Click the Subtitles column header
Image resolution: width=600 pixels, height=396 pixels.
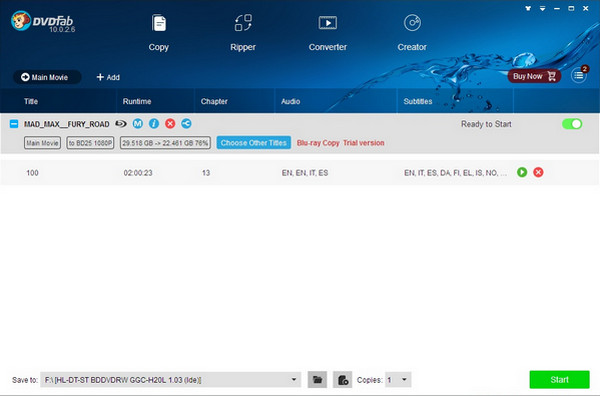[x=418, y=101]
